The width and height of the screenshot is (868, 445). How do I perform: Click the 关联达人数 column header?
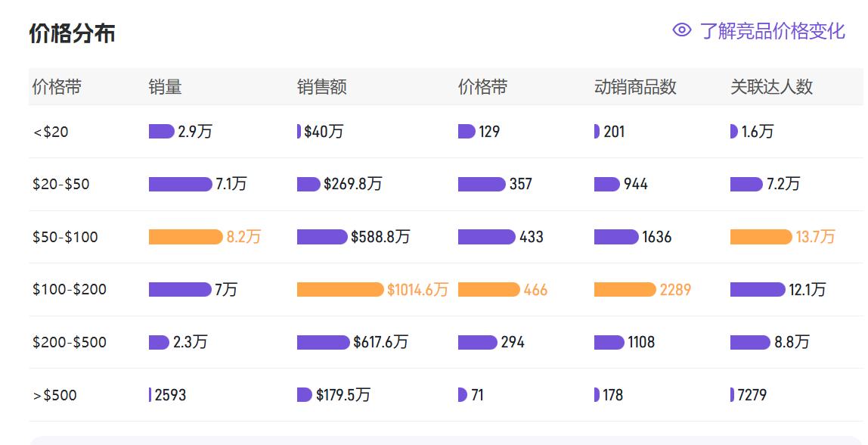tap(772, 87)
